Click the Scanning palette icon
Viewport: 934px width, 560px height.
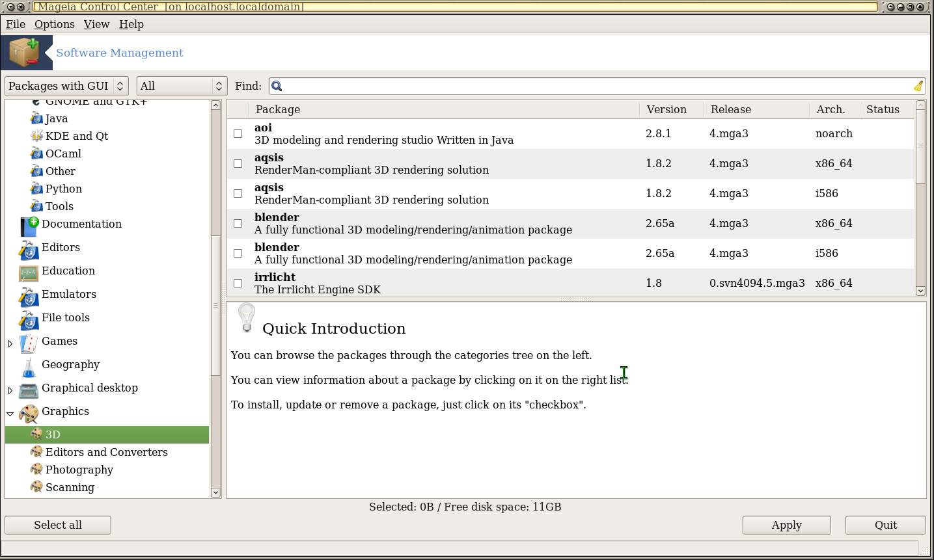click(36, 487)
